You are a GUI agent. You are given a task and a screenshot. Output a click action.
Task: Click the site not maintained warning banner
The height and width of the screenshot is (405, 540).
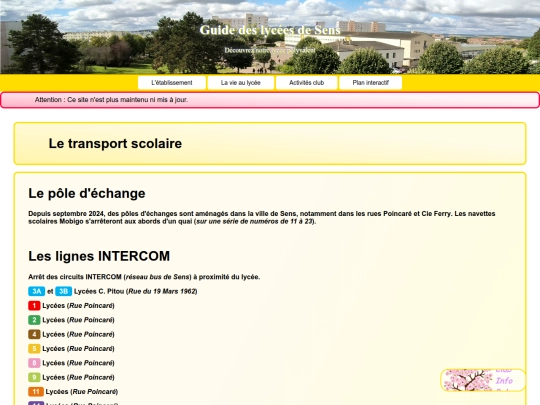270,100
